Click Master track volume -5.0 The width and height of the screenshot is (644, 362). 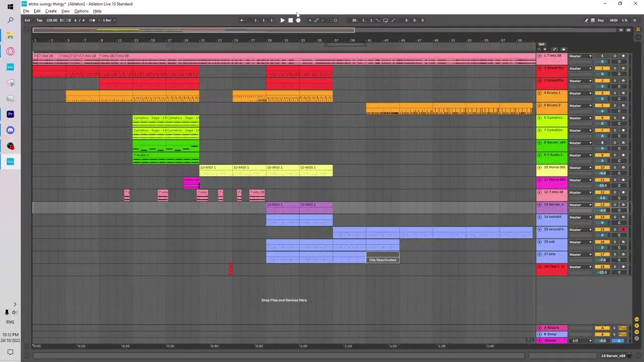pos(602,340)
